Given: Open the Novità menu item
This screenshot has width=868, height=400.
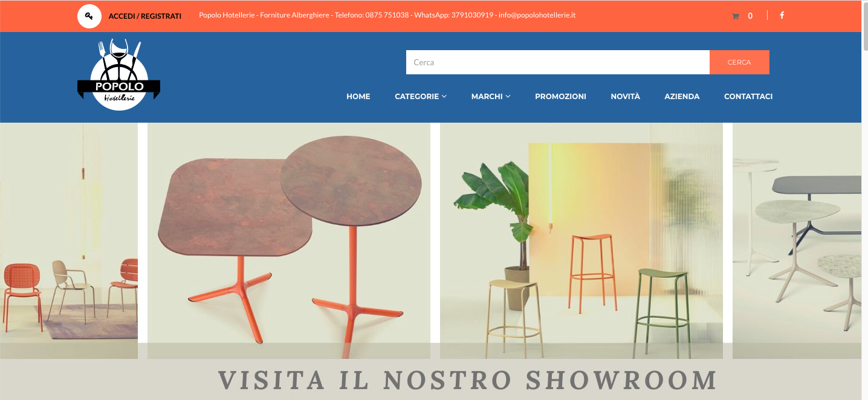Looking at the screenshot, I should coord(625,97).
